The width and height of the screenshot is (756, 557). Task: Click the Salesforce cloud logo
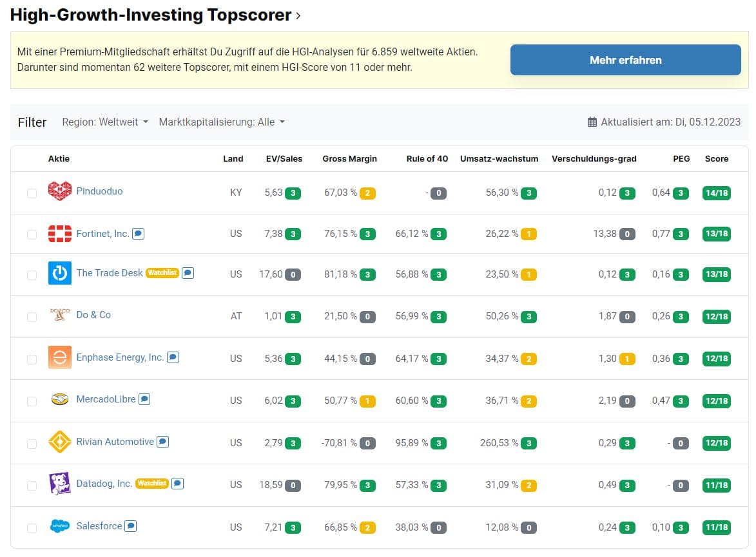tap(59, 526)
